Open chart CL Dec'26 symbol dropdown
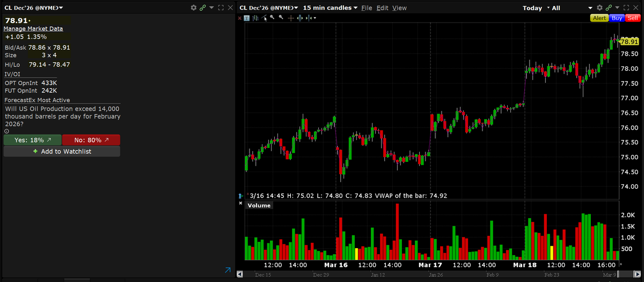The image size is (644, 282). [x=269, y=8]
